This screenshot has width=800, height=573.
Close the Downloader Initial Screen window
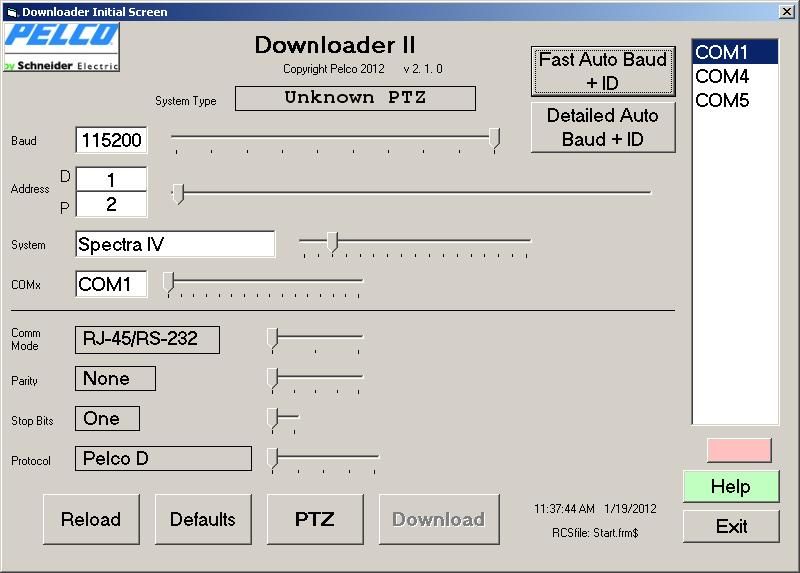787,11
